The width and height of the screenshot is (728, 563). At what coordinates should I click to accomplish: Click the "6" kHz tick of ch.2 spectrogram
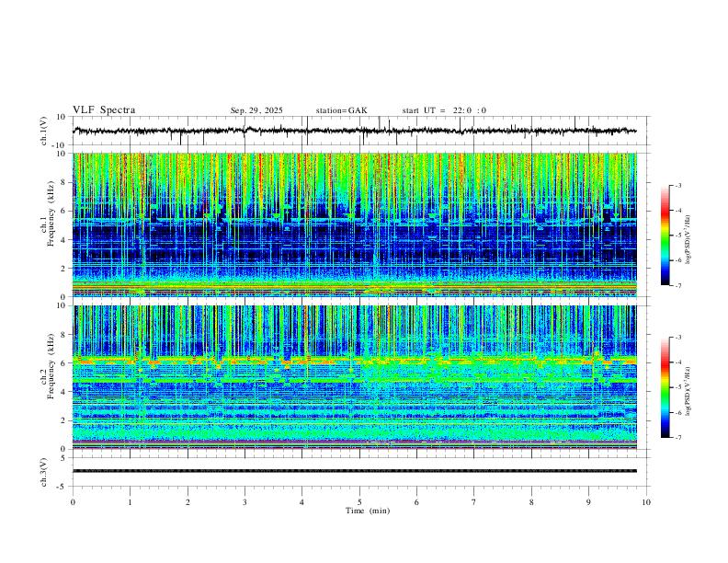[x=64, y=363]
